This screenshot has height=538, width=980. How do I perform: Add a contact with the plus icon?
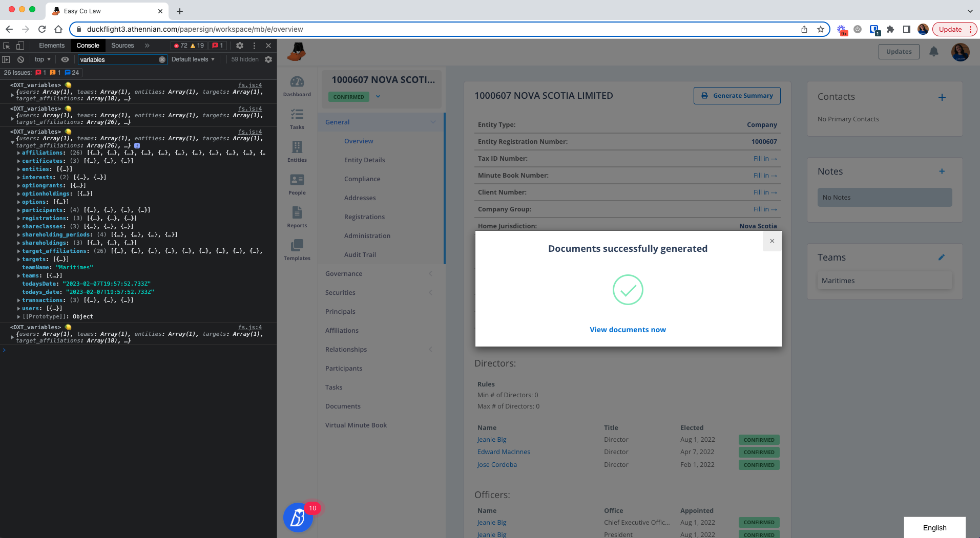point(942,97)
